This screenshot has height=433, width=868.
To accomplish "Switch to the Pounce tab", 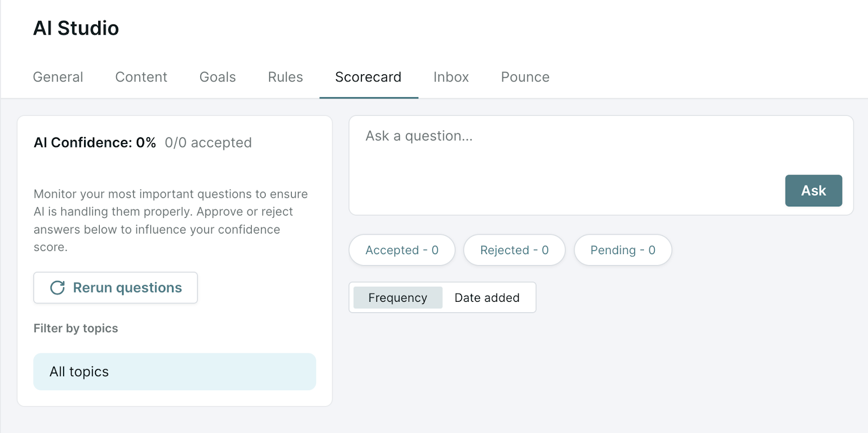I will (x=525, y=77).
